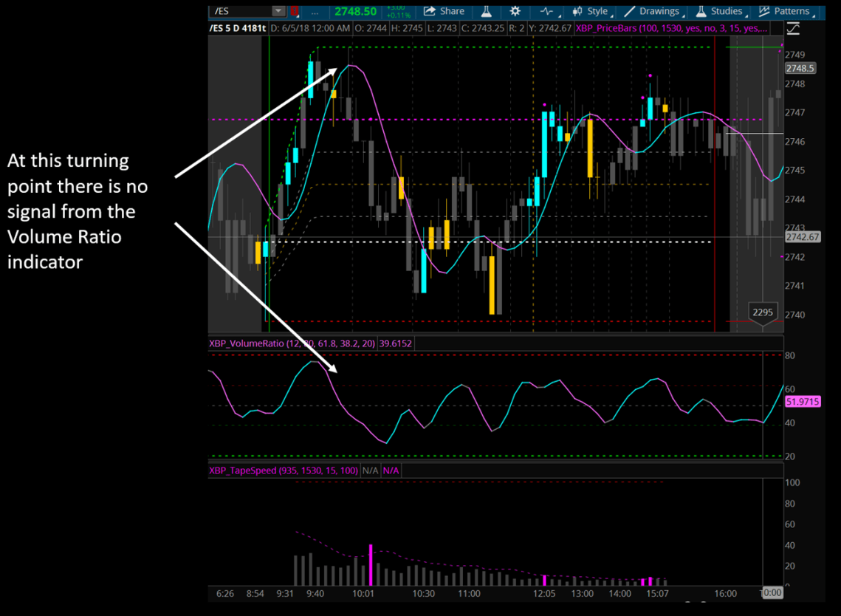841x616 pixels.
Task: Open chart settings via the gear icon
Action: [515, 11]
